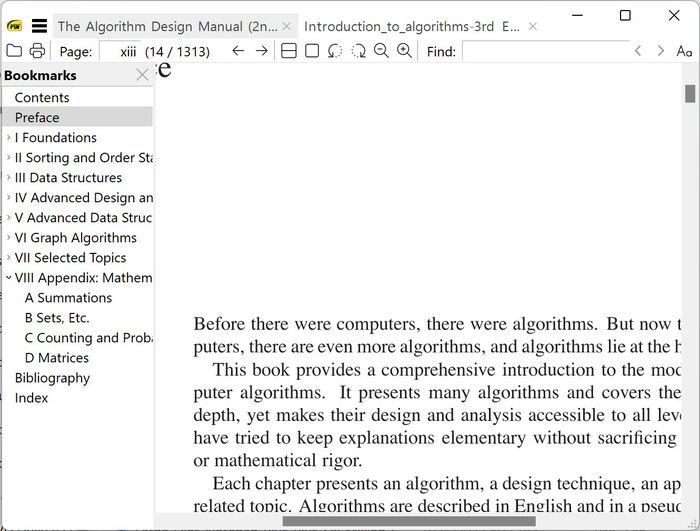Expand the I Foundations bookmark
Screen dimensions: 700x531
pos(9,138)
